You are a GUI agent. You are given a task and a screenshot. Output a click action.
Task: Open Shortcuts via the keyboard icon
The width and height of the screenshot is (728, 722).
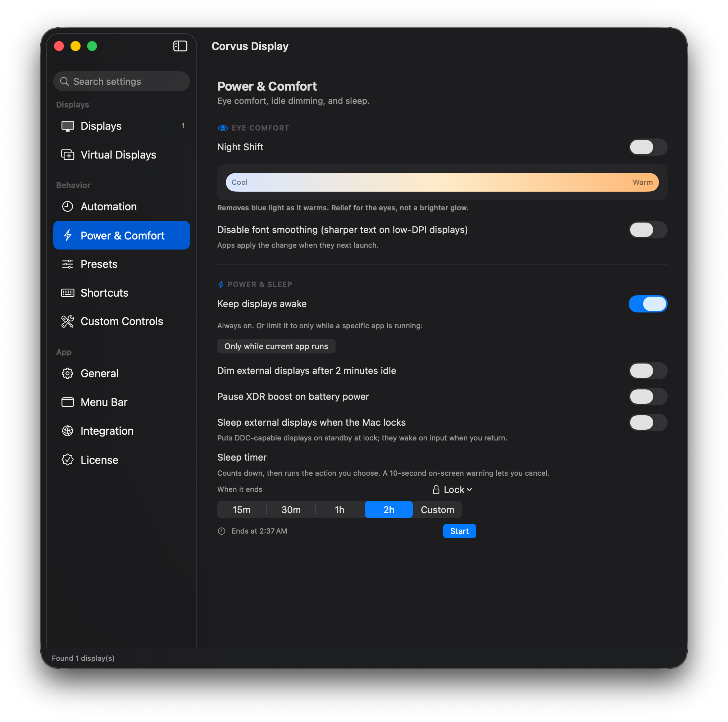coord(68,293)
